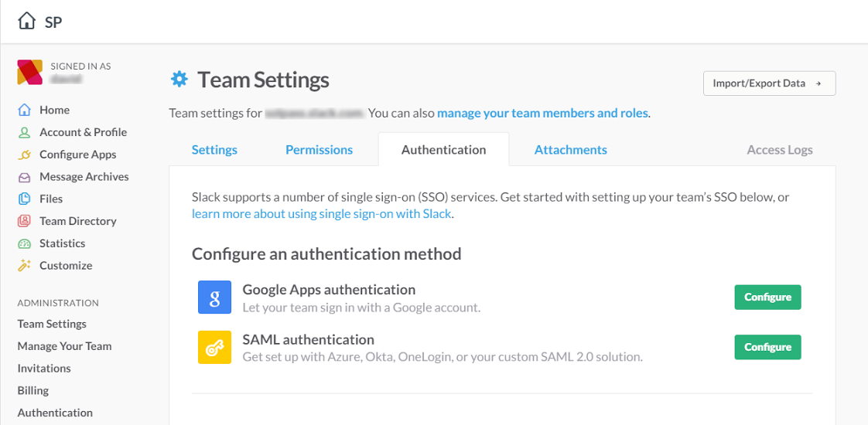Click the Team Settings page title

coord(263,80)
